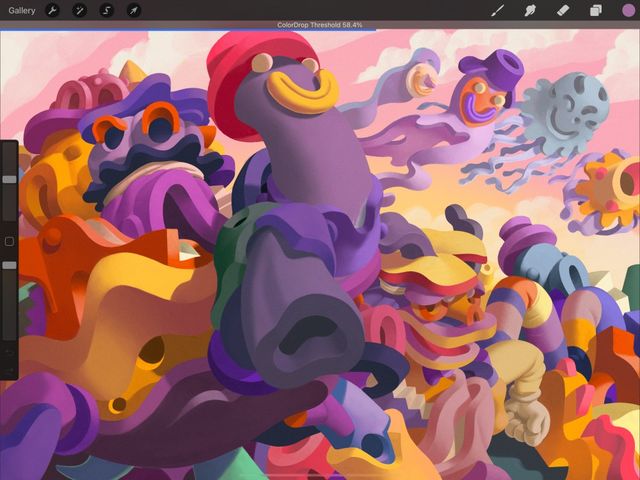Tap the square modify button in sidebar

point(9,242)
